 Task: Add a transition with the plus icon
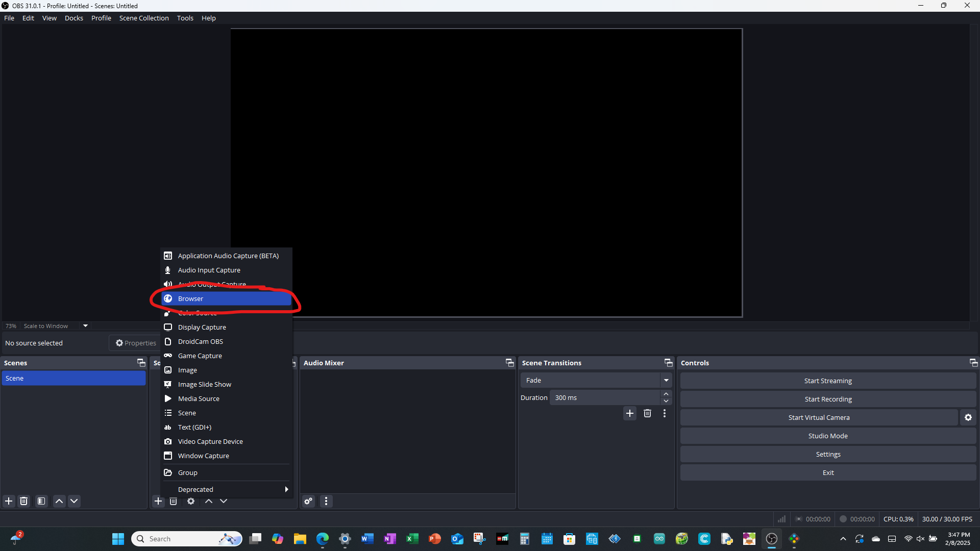tap(629, 413)
